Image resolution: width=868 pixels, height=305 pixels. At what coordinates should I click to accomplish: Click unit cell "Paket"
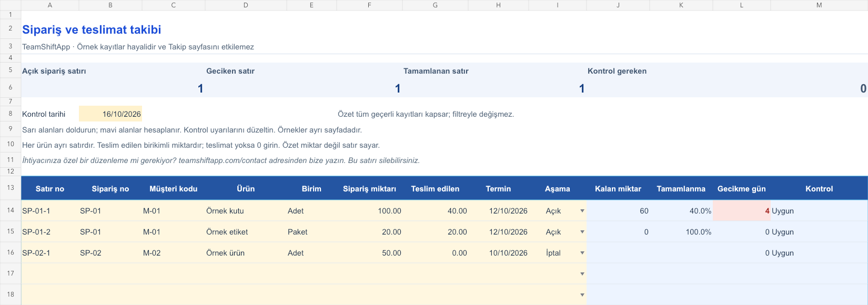tap(311, 232)
